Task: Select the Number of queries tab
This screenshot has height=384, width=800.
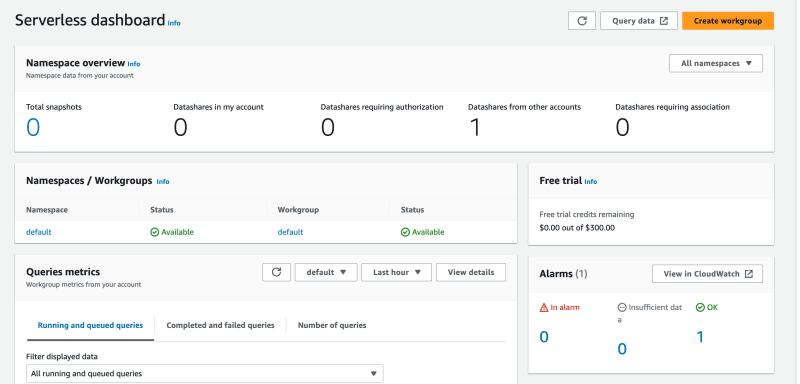Action: click(x=332, y=325)
